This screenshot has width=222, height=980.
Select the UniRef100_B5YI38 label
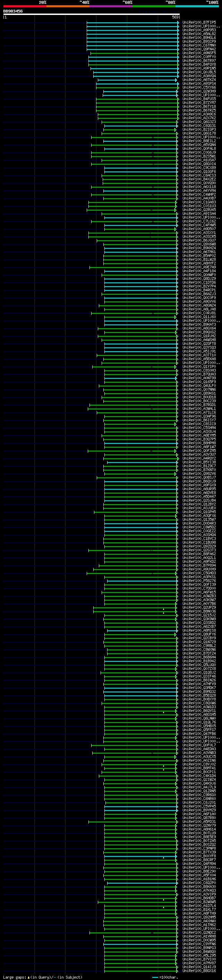pos(199,462)
